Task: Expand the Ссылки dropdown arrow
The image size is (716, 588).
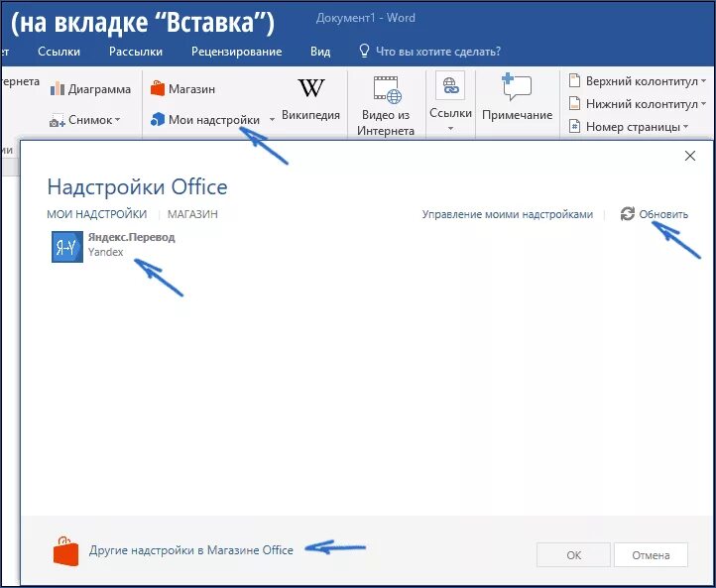Action: coord(450,129)
